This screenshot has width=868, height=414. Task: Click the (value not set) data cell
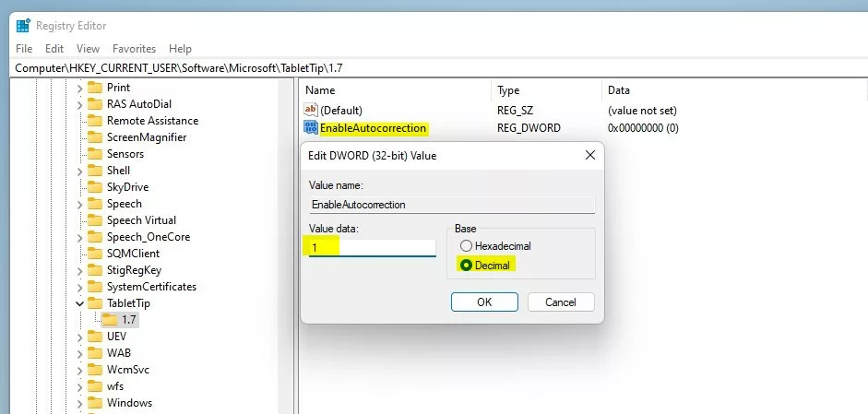(x=642, y=111)
